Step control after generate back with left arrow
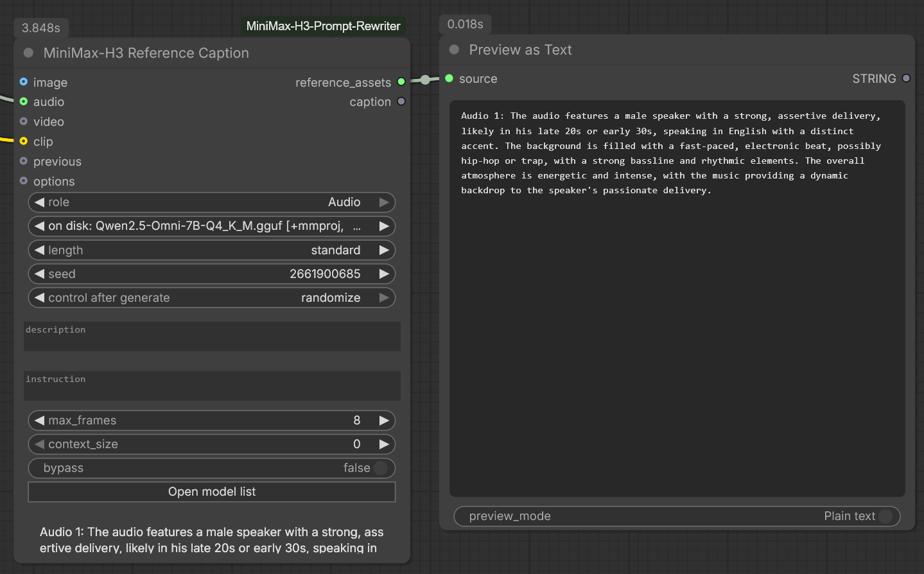The height and width of the screenshot is (574, 924). (x=39, y=297)
